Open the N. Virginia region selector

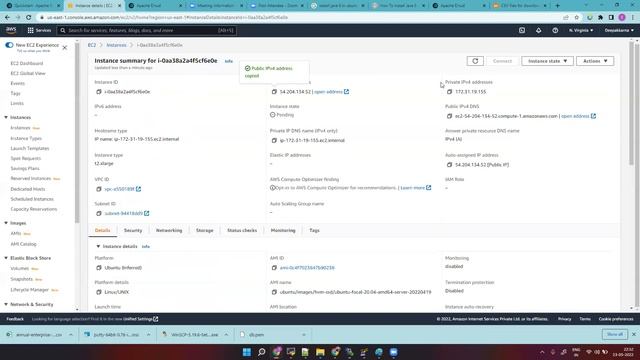pyautogui.click(x=581, y=30)
